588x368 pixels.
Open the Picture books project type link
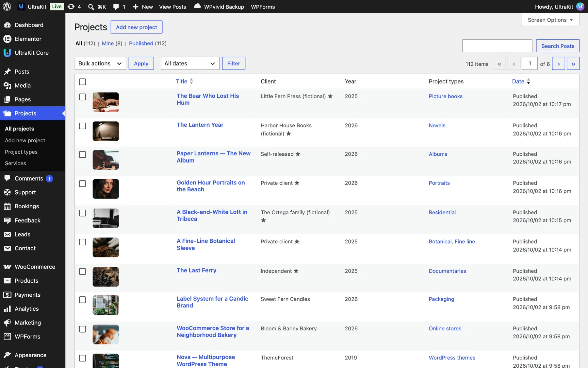[446, 96]
